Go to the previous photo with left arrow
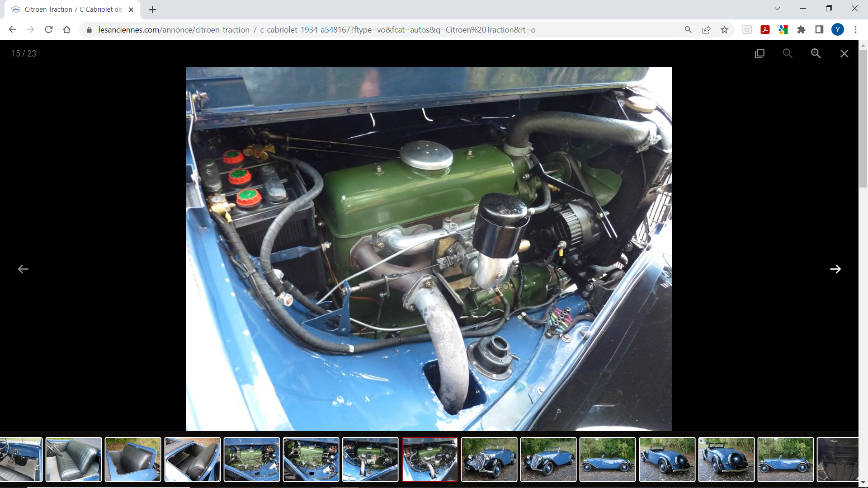Screen dimensions: 868x488 pos(23,269)
